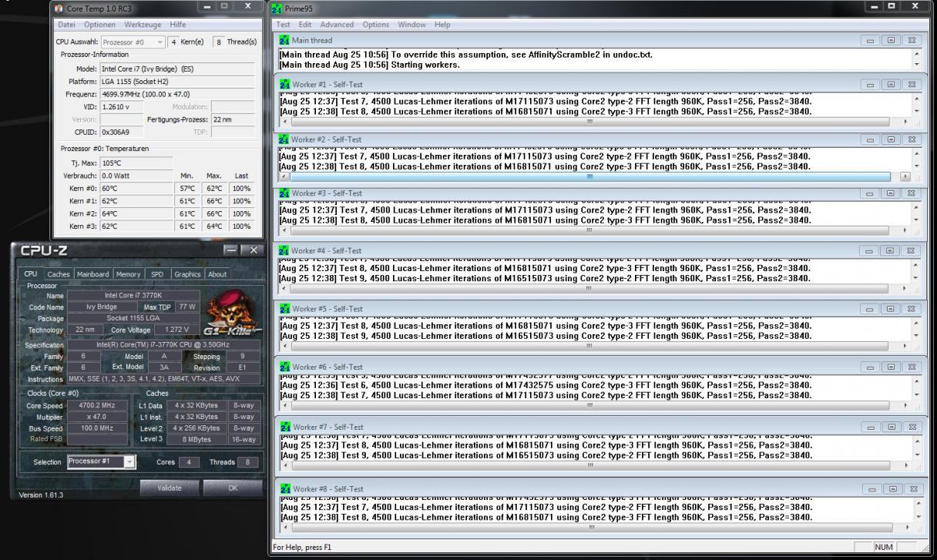Click the Tj. Max value 105°C
This screenshot has width=937, height=560.
click(136, 163)
